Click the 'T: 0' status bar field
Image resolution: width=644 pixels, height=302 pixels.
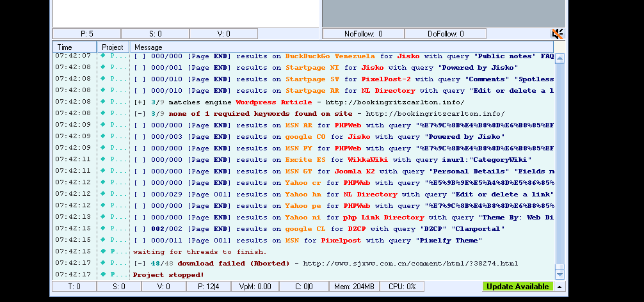[x=74, y=287]
